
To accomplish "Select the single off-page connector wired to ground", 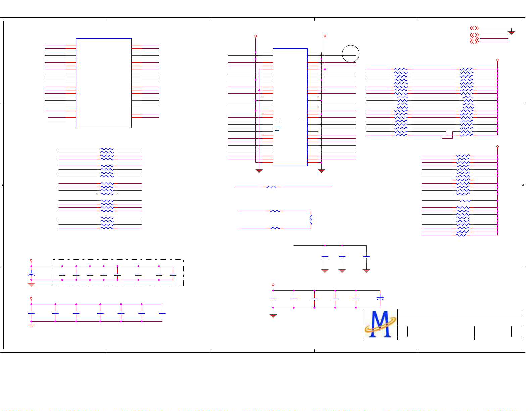I will [474, 28].
